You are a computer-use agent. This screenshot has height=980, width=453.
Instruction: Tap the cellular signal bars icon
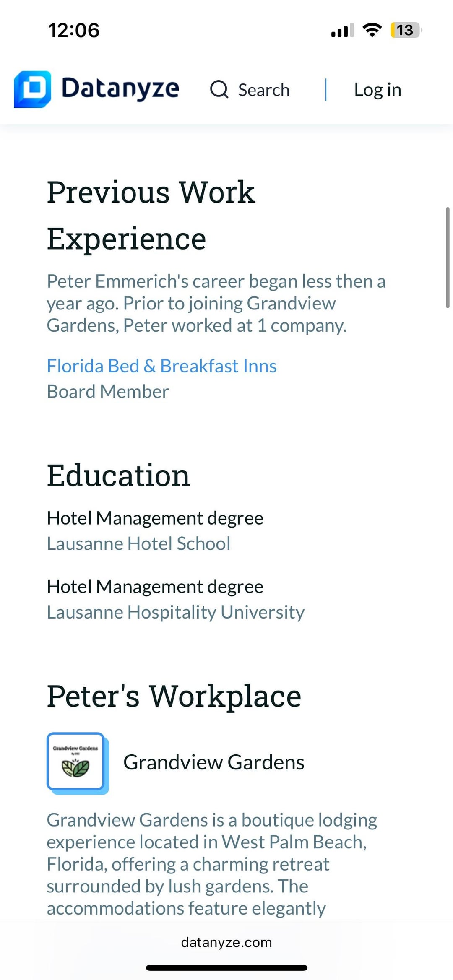342,31
